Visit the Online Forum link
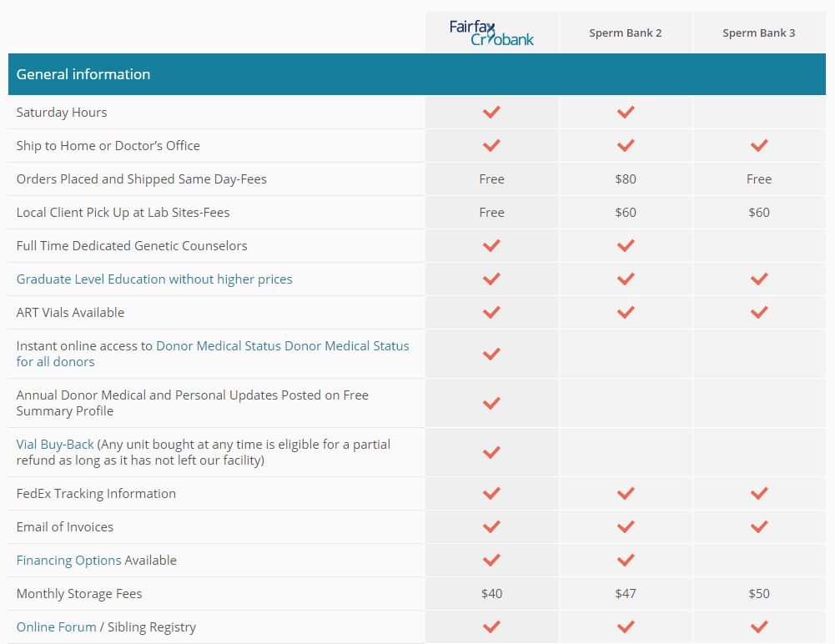 [56, 627]
